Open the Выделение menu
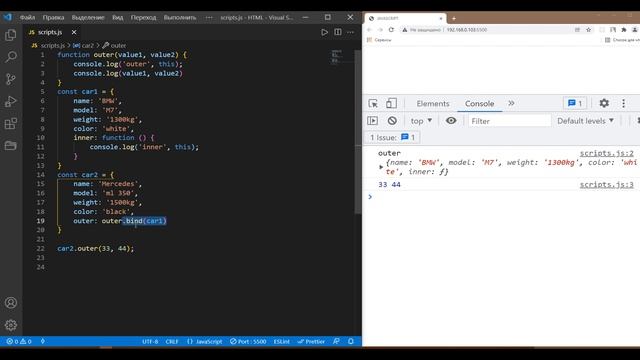 (88, 18)
